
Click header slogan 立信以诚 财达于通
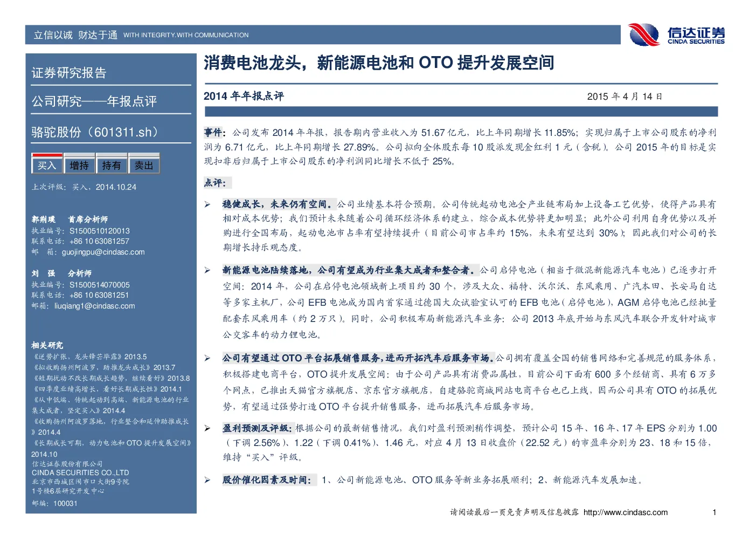point(75,35)
